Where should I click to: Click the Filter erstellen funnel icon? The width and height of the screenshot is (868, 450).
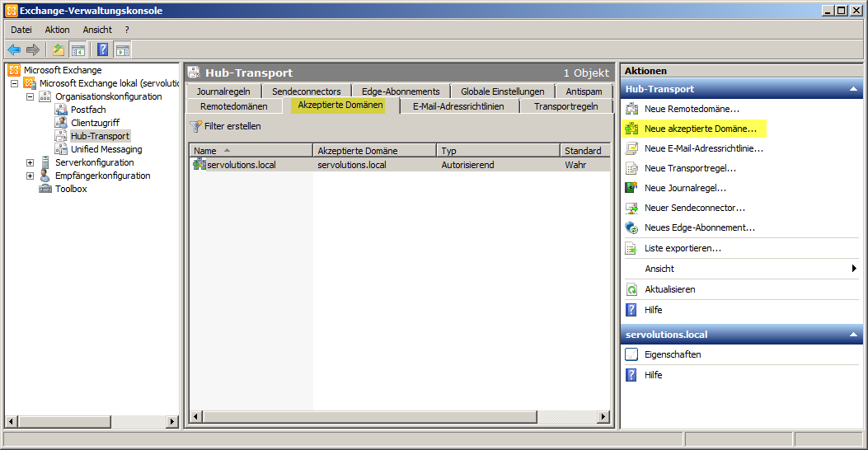[195, 126]
